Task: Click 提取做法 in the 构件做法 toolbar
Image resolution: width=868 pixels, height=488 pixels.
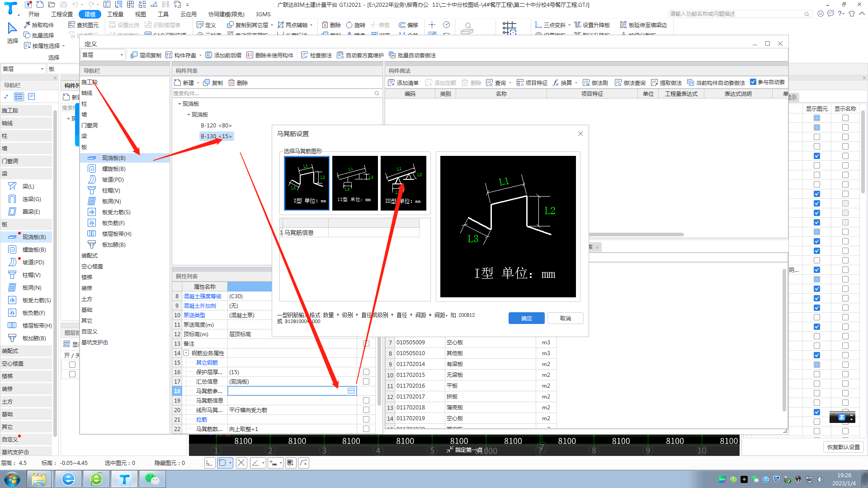Action: pos(666,83)
